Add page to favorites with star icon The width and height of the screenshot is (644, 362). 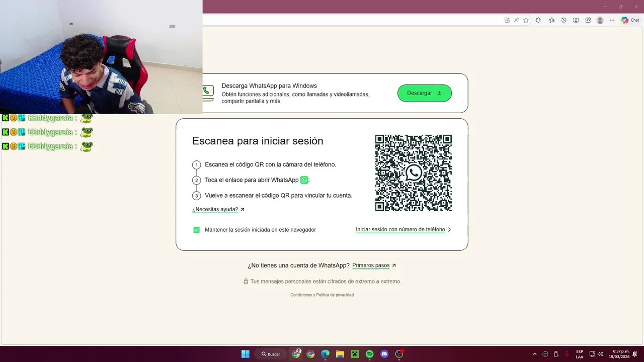point(526,20)
